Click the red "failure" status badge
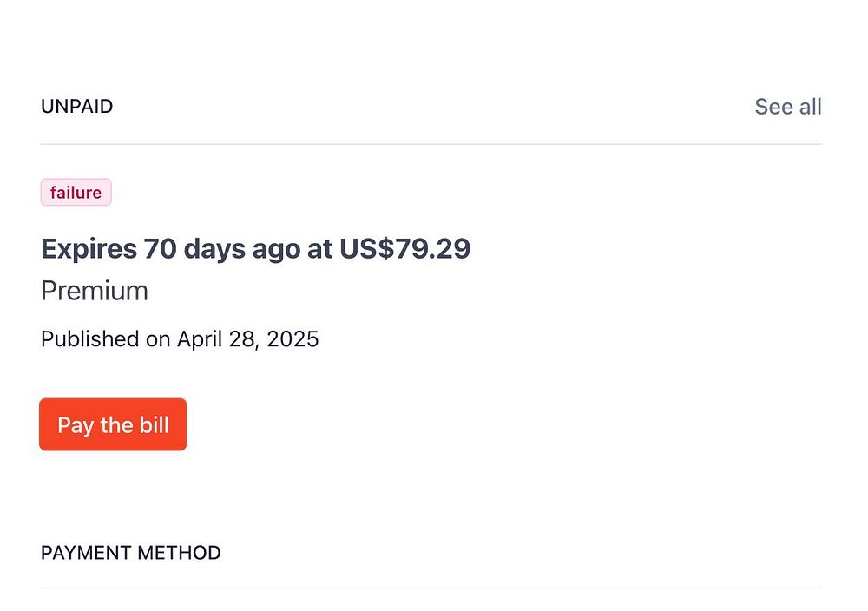The width and height of the screenshot is (868, 611). coord(76,193)
